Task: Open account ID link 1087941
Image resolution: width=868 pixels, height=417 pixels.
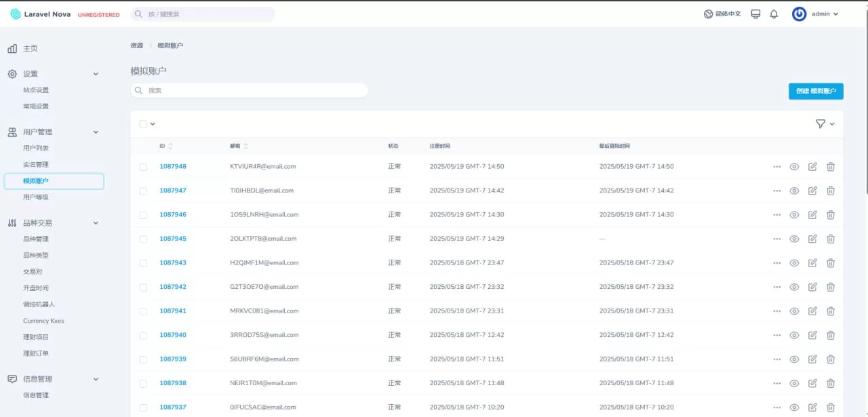Action: (173, 311)
